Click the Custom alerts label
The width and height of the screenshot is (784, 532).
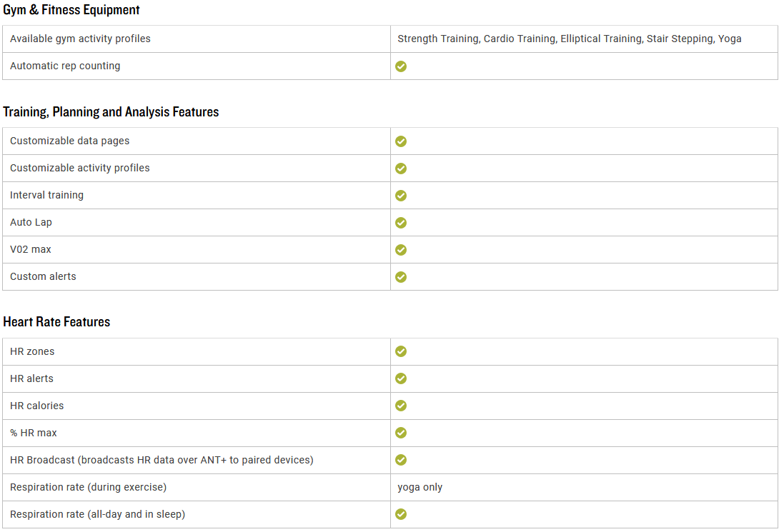click(x=43, y=276)
